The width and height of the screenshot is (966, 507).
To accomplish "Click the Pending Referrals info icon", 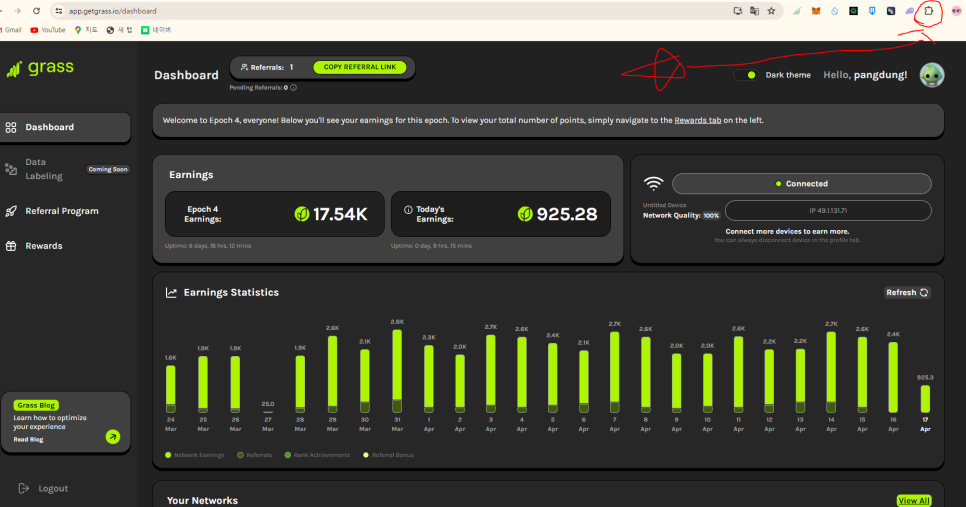I will (x=293, y=87).
